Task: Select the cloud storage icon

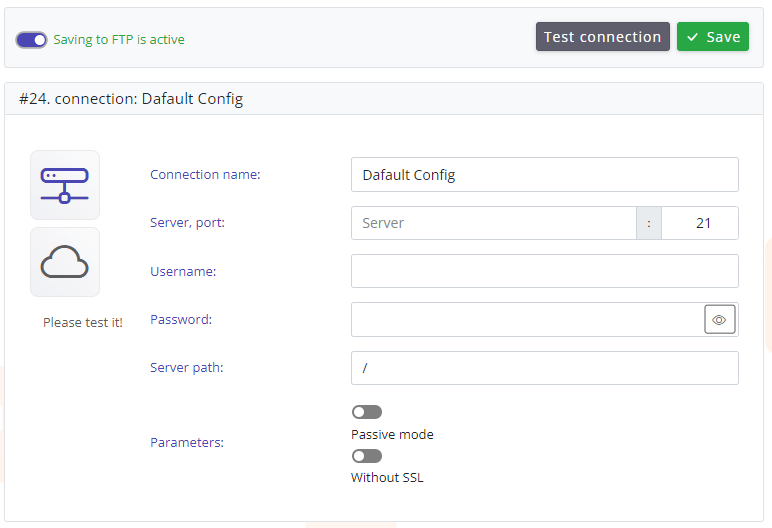Action: pyautogui.click(x=65, y=262)
